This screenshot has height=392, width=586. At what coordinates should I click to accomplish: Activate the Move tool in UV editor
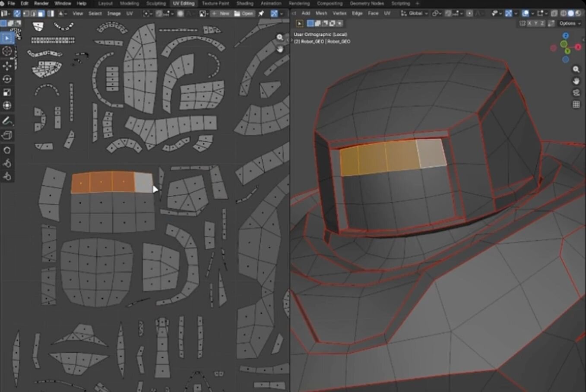7,66
